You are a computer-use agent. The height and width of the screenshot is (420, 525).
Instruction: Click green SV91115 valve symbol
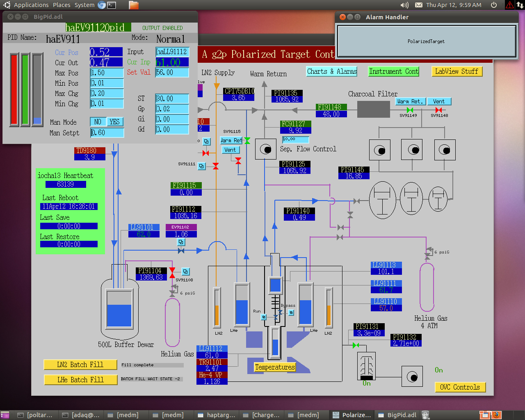(247, 141)
